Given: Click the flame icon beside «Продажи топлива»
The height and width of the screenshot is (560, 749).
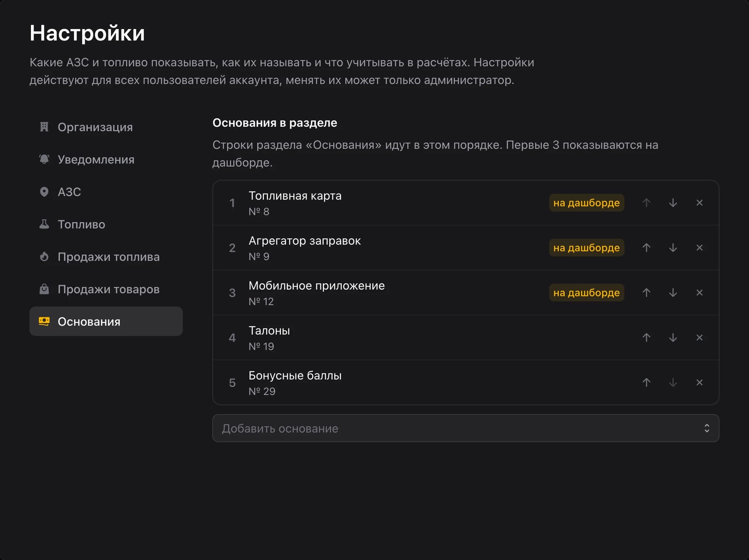Looking at the screenshot, I should 44,256.
